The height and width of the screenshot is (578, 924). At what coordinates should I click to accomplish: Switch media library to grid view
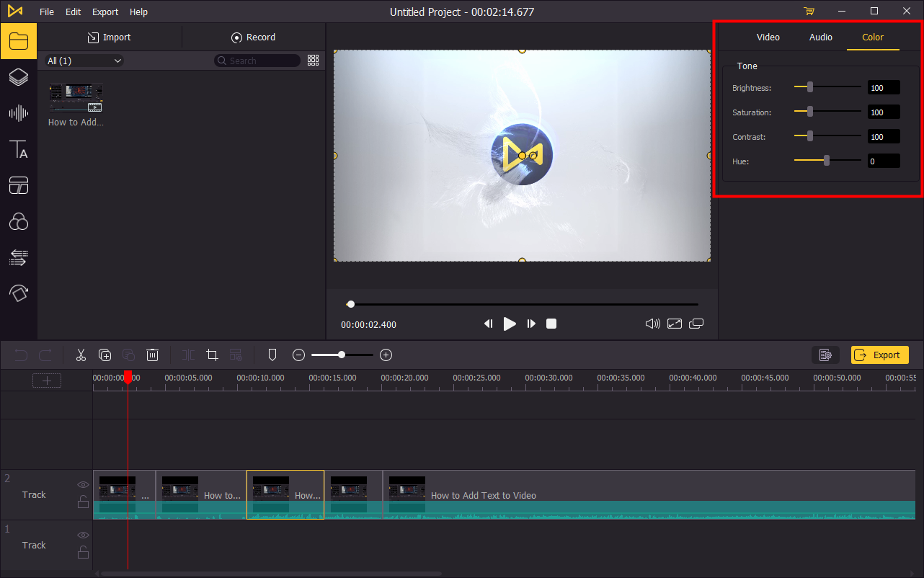[x=313, y=61]
